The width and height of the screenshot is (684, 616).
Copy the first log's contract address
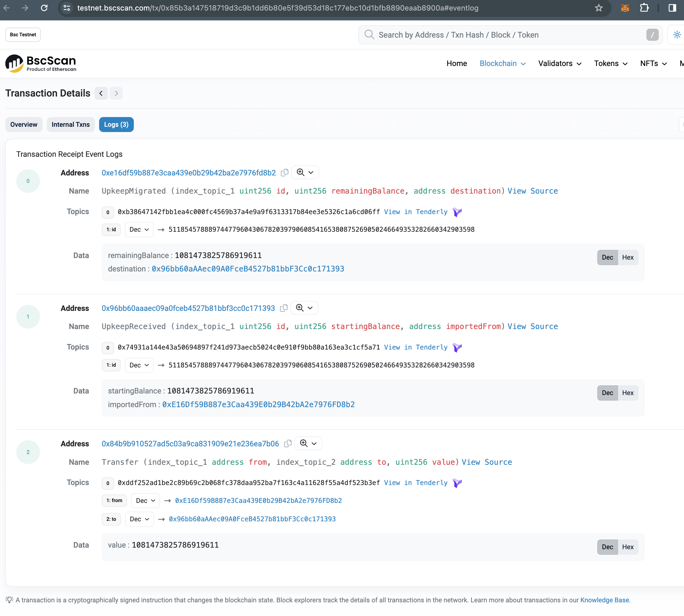pos(284,173)
